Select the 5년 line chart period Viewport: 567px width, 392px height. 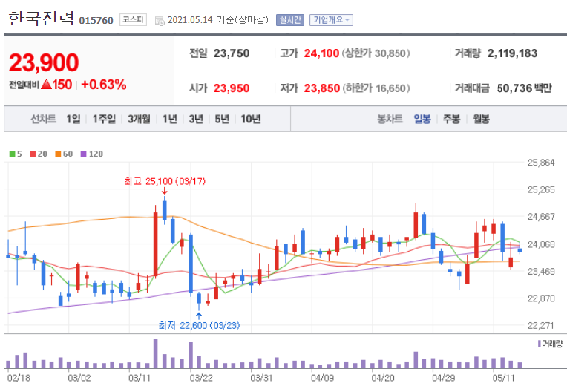pyautogui.click(x=222, y=119)
